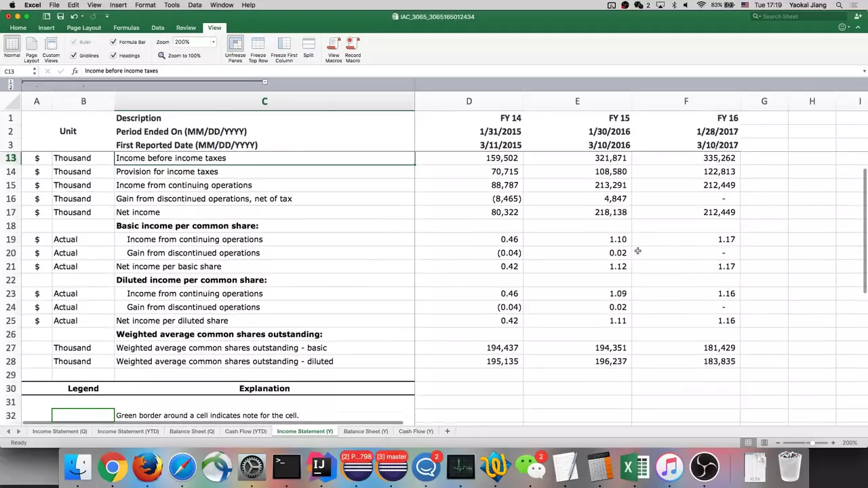Open the Review ribbon tab
This screenshot has height=488, width=868.
[186, 28]
